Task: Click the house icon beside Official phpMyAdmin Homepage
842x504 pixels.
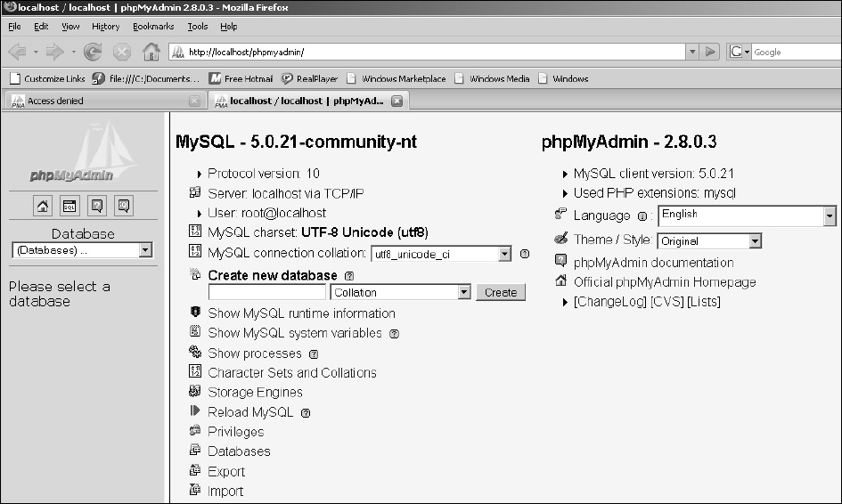Action: (x=560, y=280)
